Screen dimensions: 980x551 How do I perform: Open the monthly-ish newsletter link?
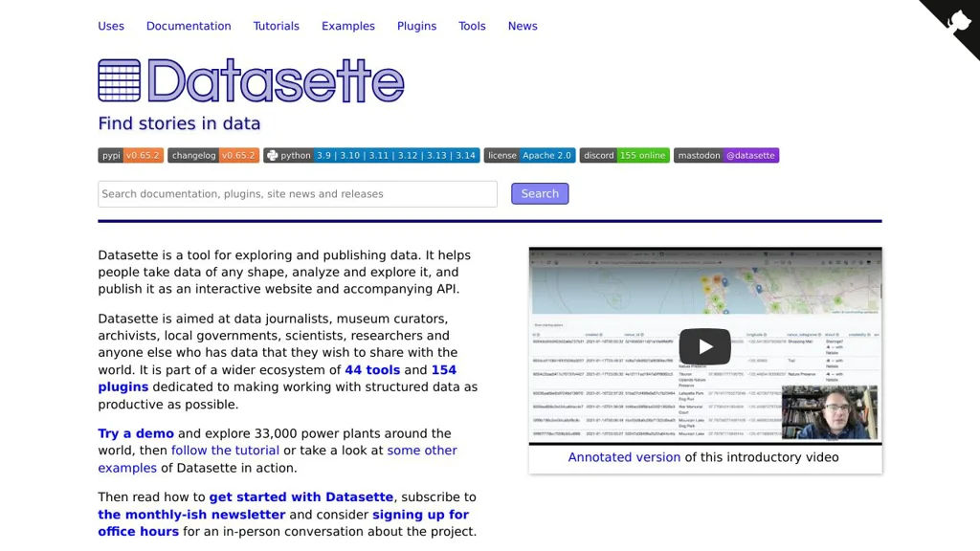point(191,515)
